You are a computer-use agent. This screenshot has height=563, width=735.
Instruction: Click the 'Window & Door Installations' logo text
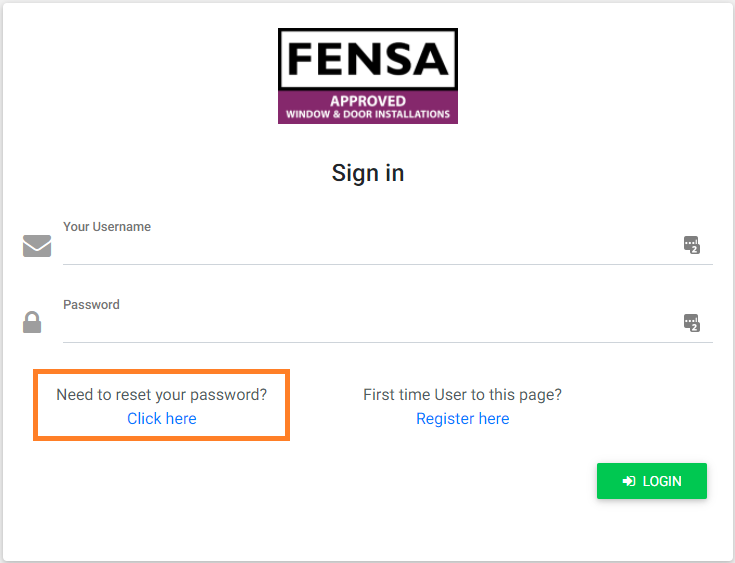[368, 114]
